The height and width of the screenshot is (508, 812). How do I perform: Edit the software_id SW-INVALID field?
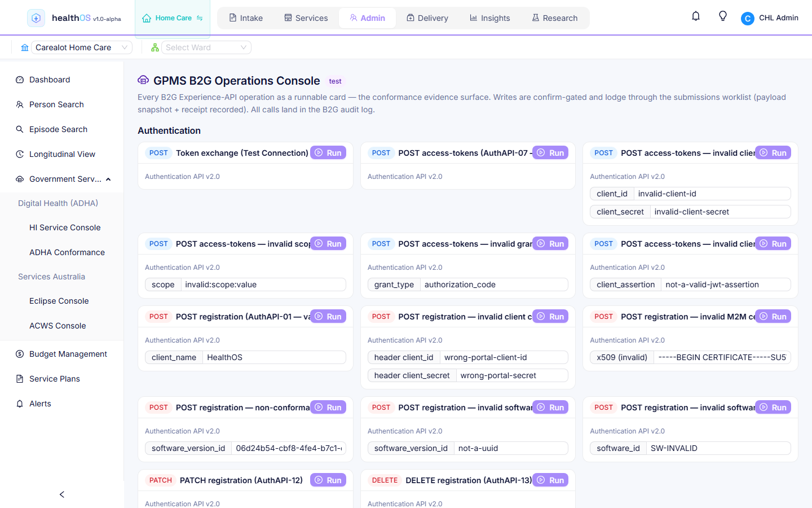point(718,448)
